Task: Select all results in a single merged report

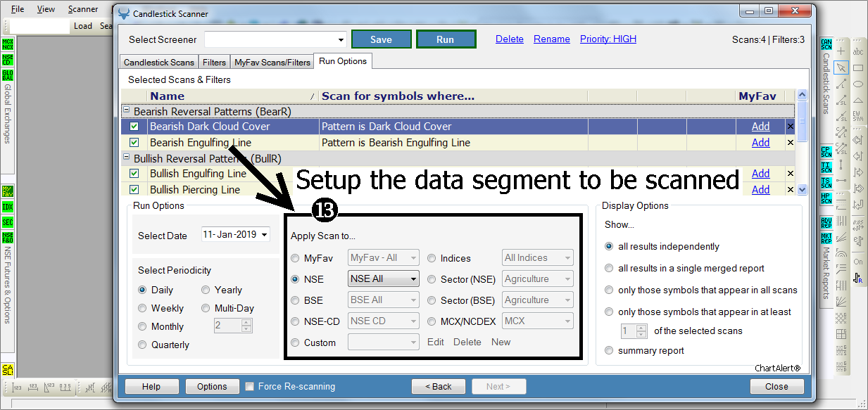Action: pos(609,268)
